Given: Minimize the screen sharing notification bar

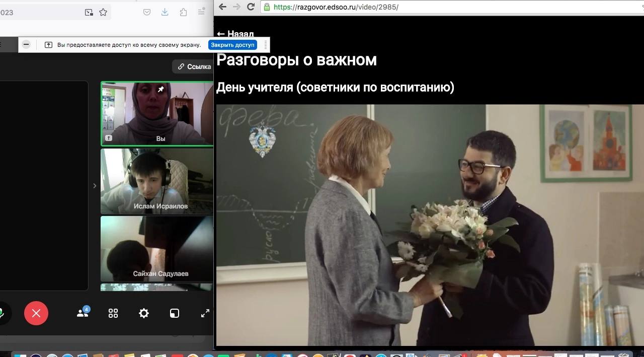Looking at the screenshot, I should [26, 45].
